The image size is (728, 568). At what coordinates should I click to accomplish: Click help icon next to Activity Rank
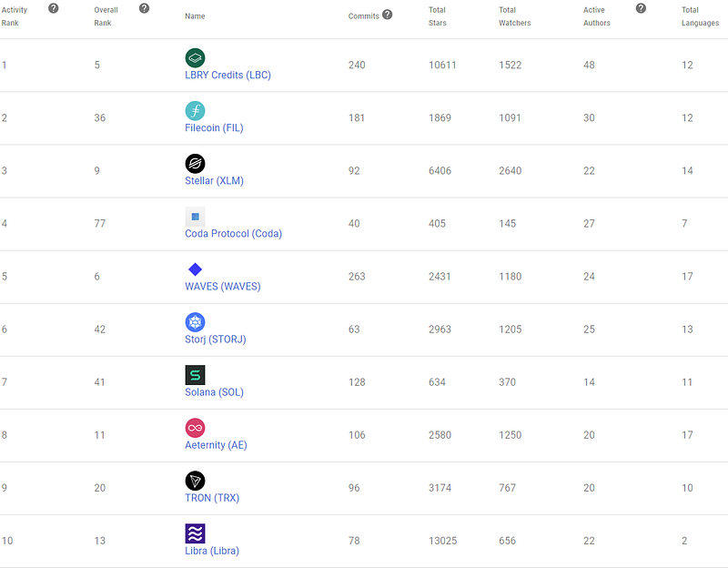tap(53, 8)
